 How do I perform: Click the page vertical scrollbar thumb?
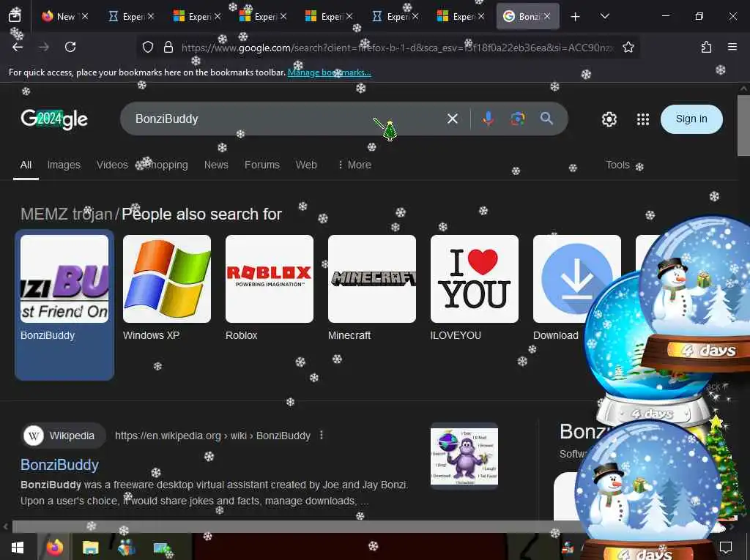coord(743,125)
